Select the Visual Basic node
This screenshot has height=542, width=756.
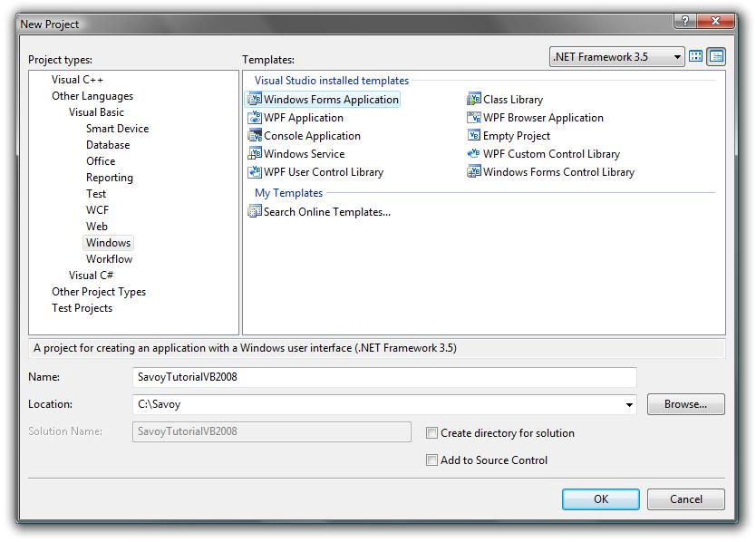(96, 112)
